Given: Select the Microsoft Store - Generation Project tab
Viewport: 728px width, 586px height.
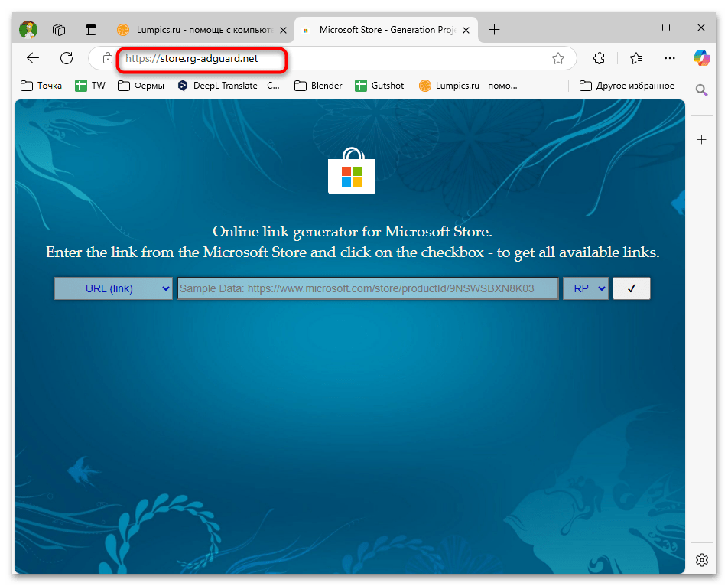Looking at the screenshot, I should tap(385, 30).
